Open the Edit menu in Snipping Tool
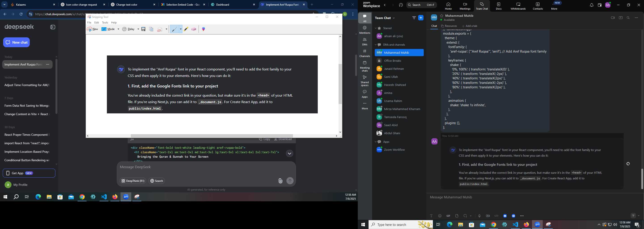 pos(97,23)
